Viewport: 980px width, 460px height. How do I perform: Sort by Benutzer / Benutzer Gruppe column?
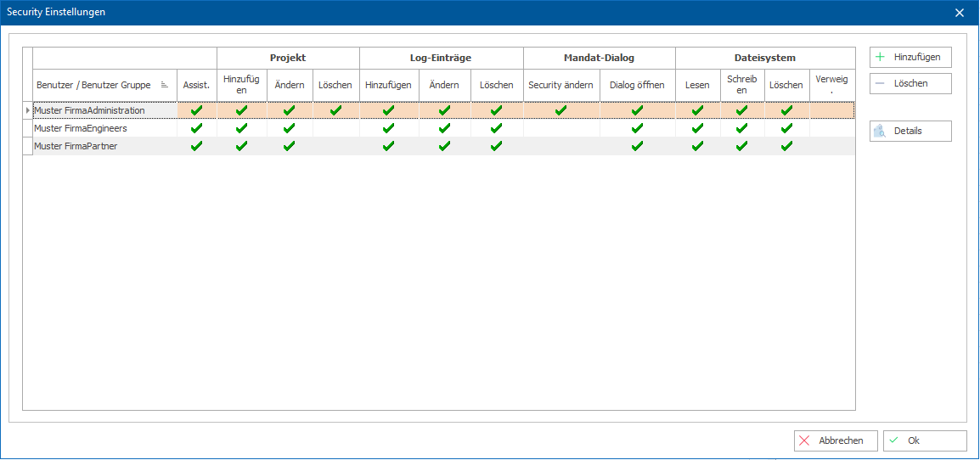click(x=105, y=85)
